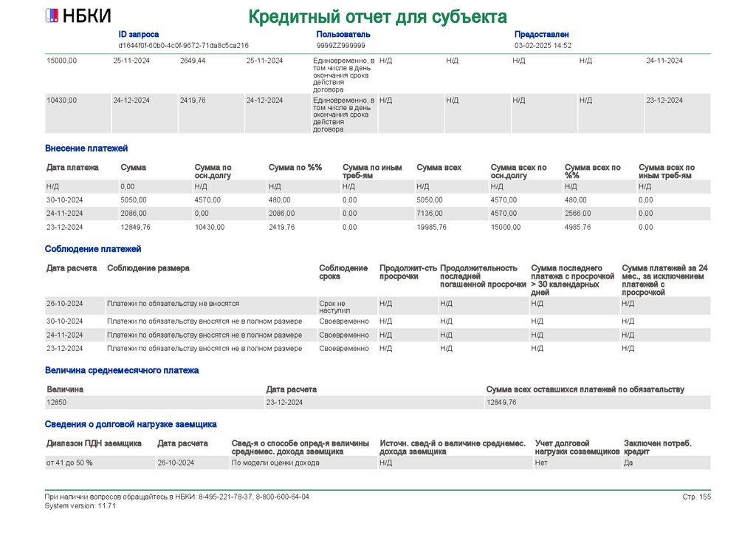Click 'Сумма платежей за 24 мес.' header

tap(665, 280)
